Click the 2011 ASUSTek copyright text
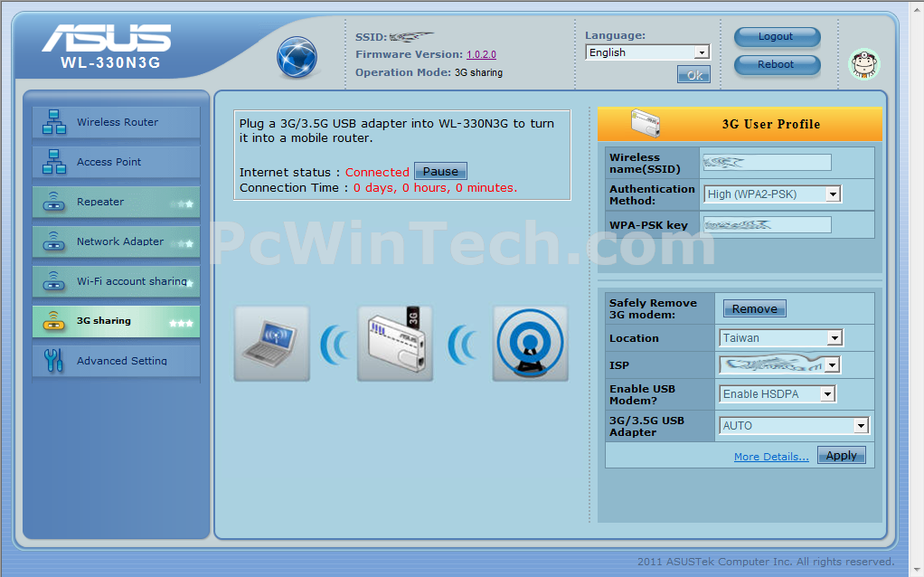The height and width of the screenshot is (577, 924). pyautogui.click(x=766, y=562)
